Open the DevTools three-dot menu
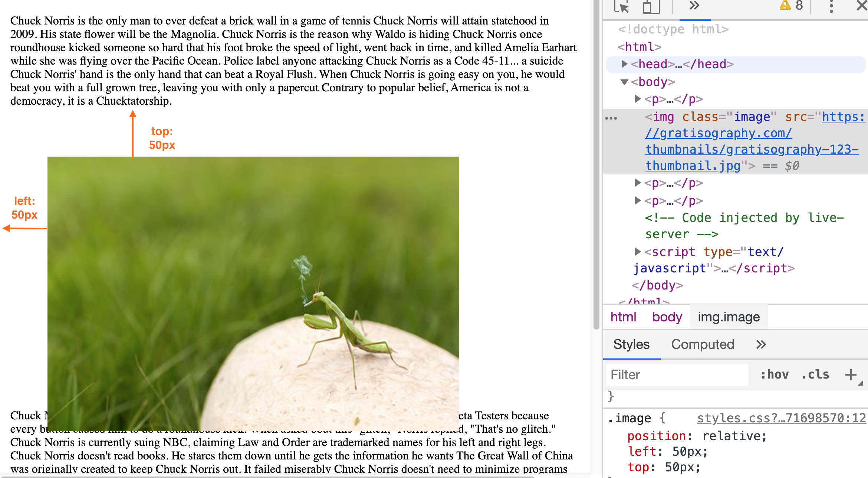 pyautogui.click(x=831, y=6)
